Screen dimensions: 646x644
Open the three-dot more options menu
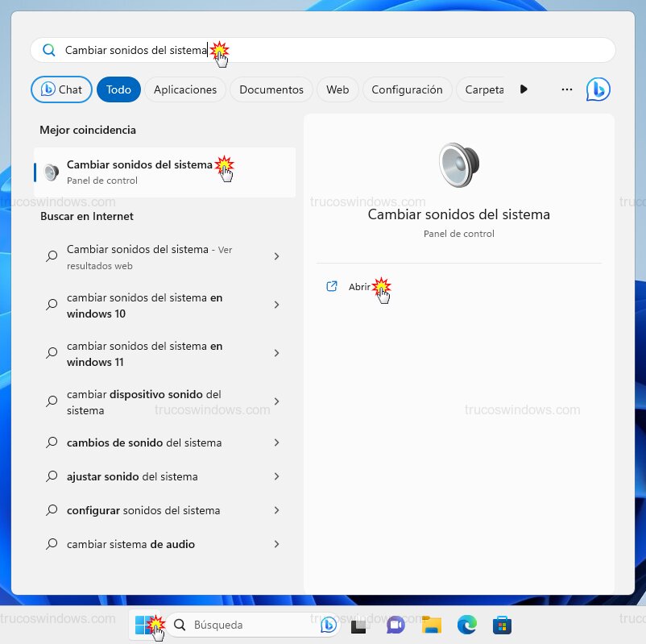pos(567,89)
